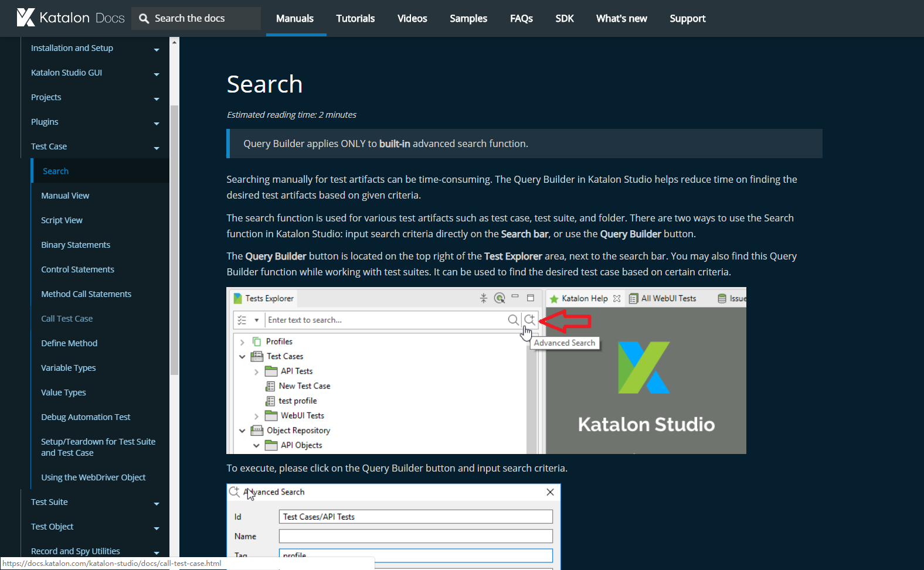Open the Videos tab
The width and height of the screenshot is (924, 570).
coord(412,18)
